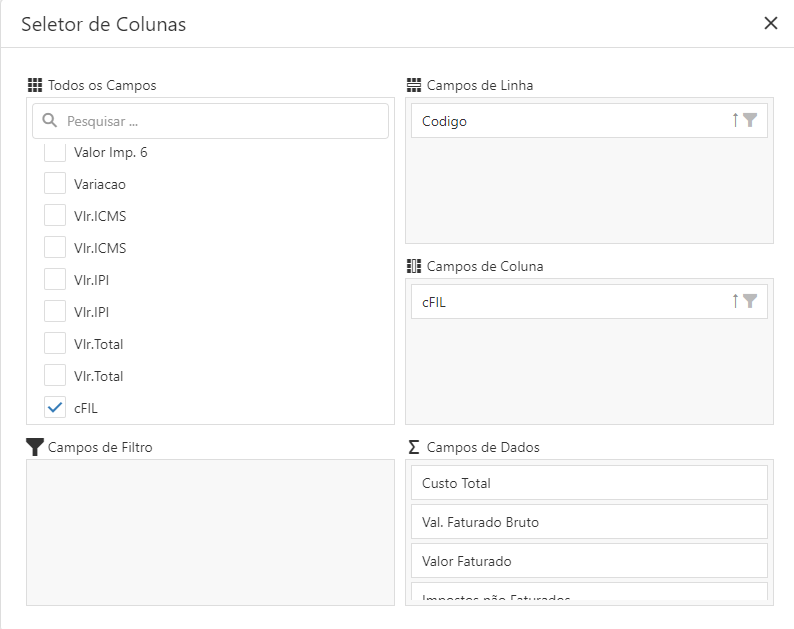The width and height of the screenshot is (794, 629).
Task: Open filter funnel on Codigo row field
Action: click(750, 120)
